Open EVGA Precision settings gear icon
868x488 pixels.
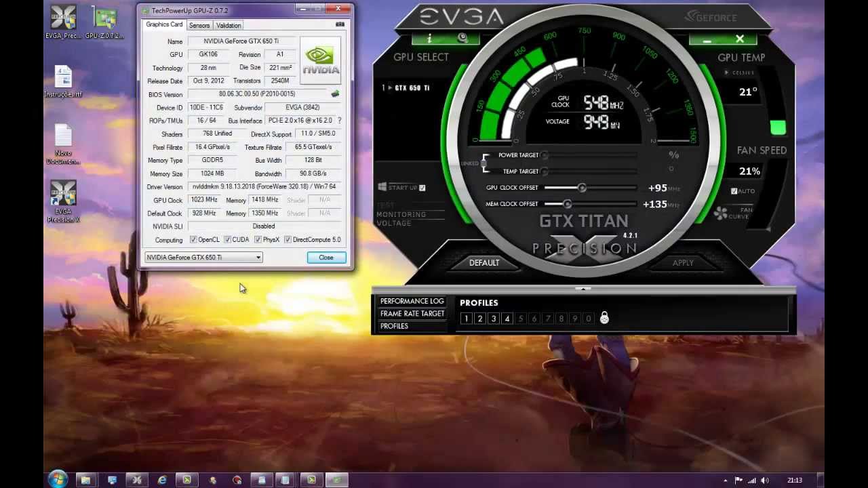pyautogui.click(x=463, y=39)
